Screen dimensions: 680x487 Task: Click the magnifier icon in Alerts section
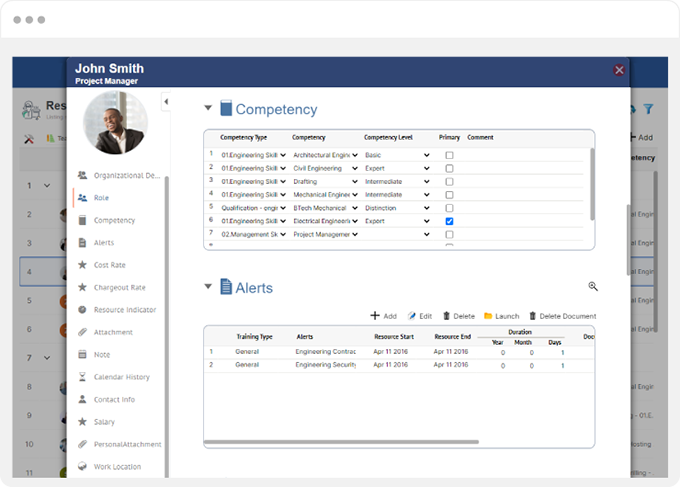[x=593, y=286]
